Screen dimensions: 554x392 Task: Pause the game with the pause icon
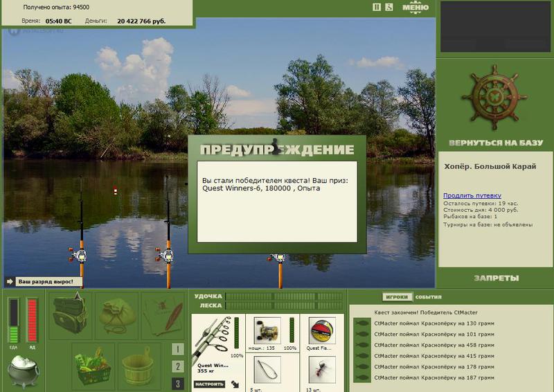click(377, 7)
